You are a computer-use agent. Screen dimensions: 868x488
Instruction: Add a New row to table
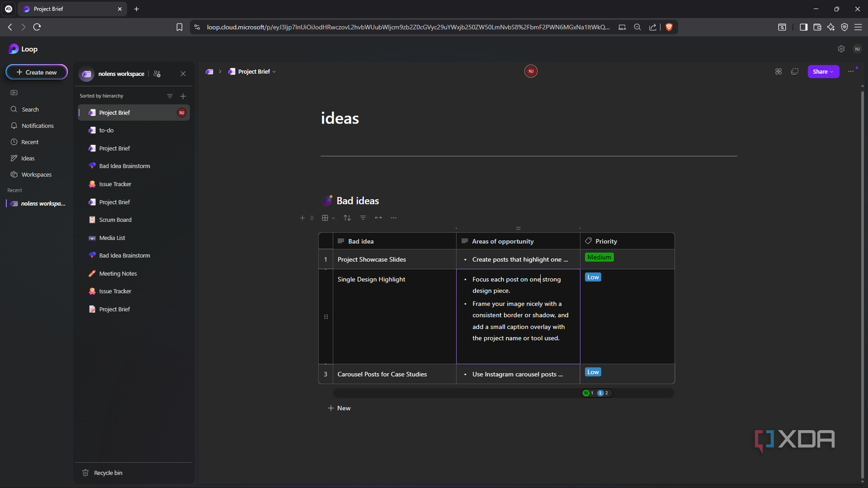339,408
